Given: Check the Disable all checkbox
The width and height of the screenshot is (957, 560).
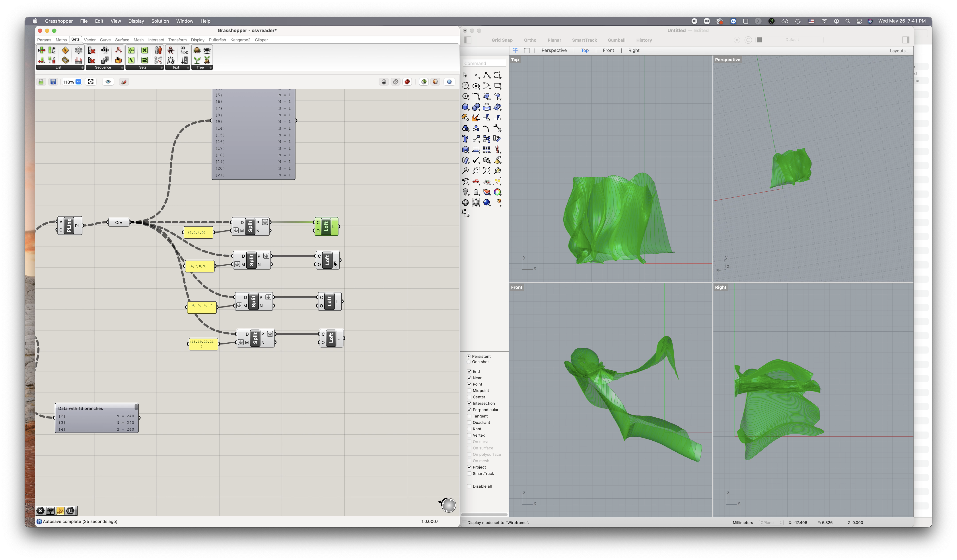Looking at the screenshot, I should click(x=469, y=486).
